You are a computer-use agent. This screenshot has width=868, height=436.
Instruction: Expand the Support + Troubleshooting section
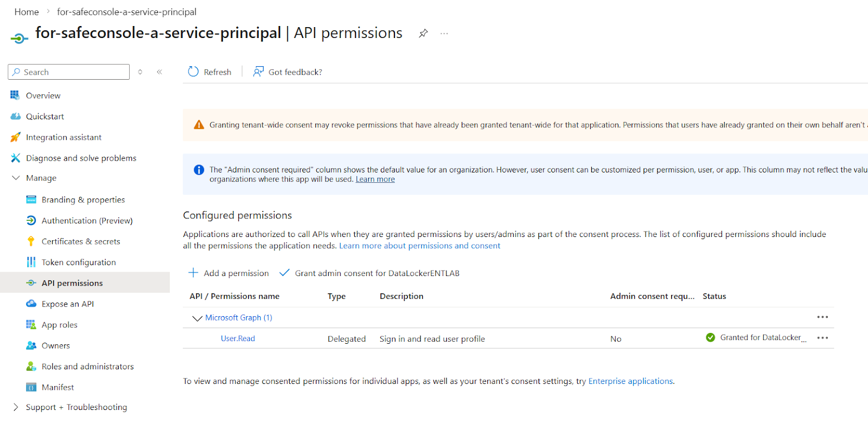(16, 407)
